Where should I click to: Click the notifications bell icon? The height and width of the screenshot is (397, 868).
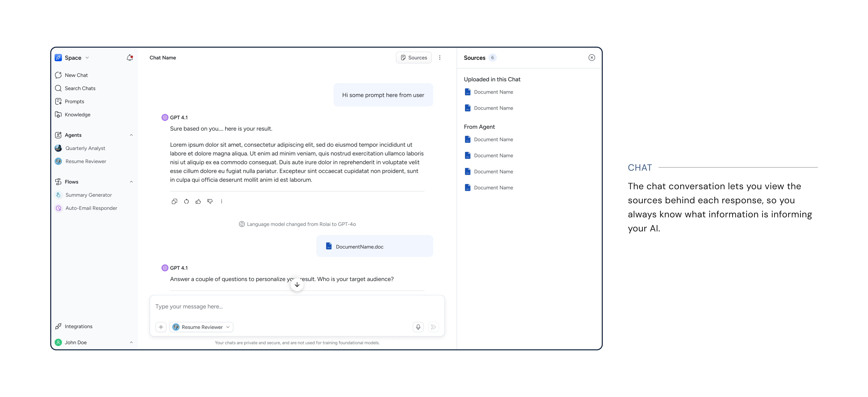(129, 58)
